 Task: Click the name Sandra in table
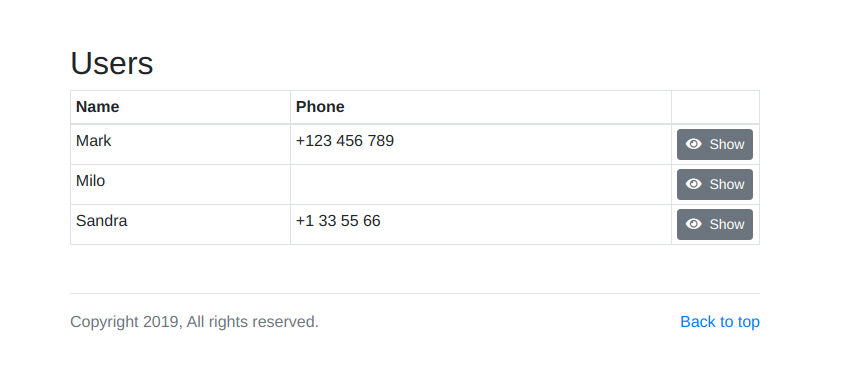[101, 221]
